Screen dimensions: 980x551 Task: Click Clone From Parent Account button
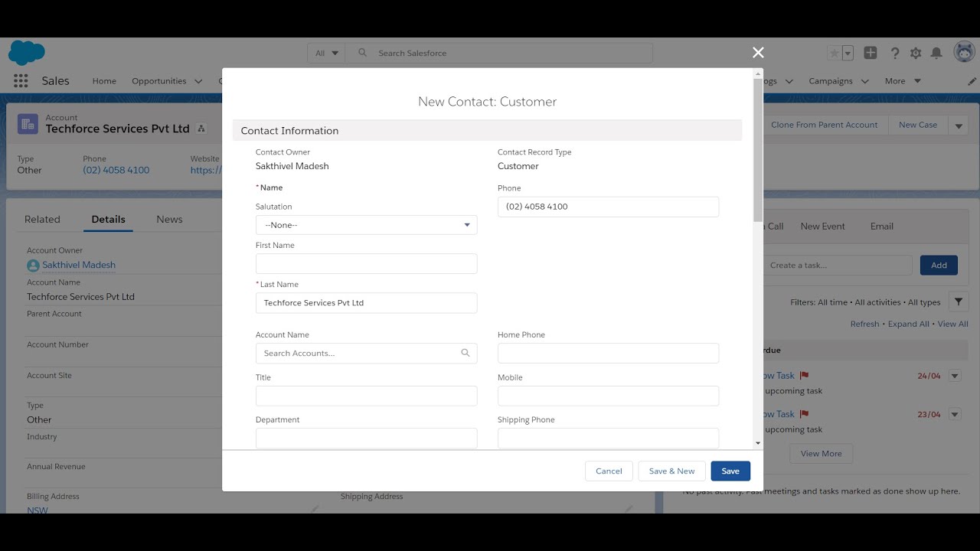824,125
